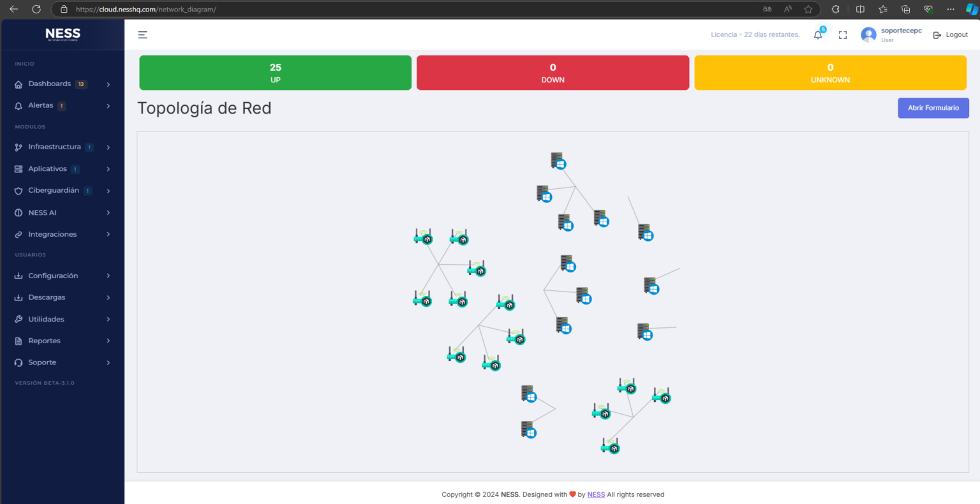The height and width of the screenshot is (504, 980).
Task: Open the soportecepc user menu
Action: [891, 34]
